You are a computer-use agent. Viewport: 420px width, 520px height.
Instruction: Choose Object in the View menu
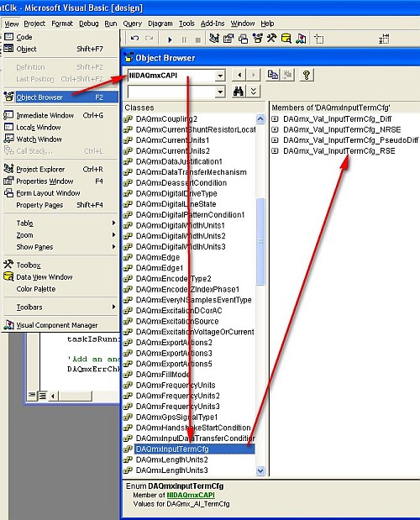point(60,49)
